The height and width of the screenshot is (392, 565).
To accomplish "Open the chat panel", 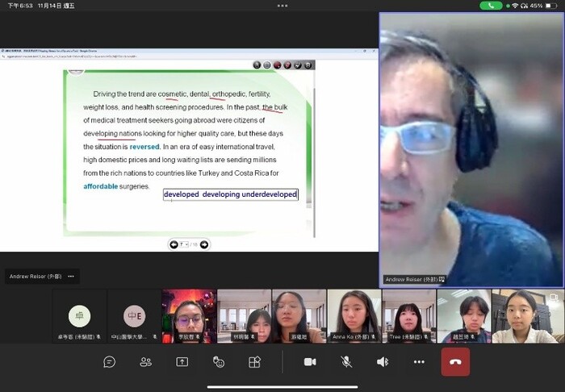I will tap(110, 362).
